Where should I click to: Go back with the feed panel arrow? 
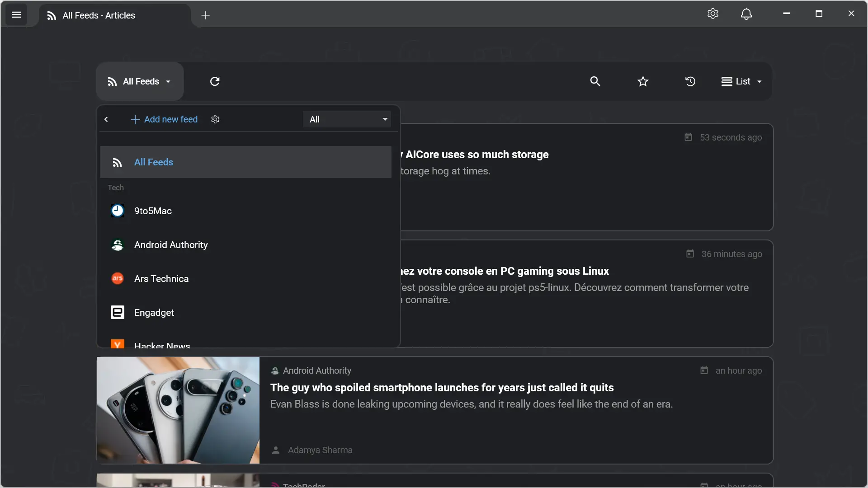pyautogui.click(x=106, y=119)
